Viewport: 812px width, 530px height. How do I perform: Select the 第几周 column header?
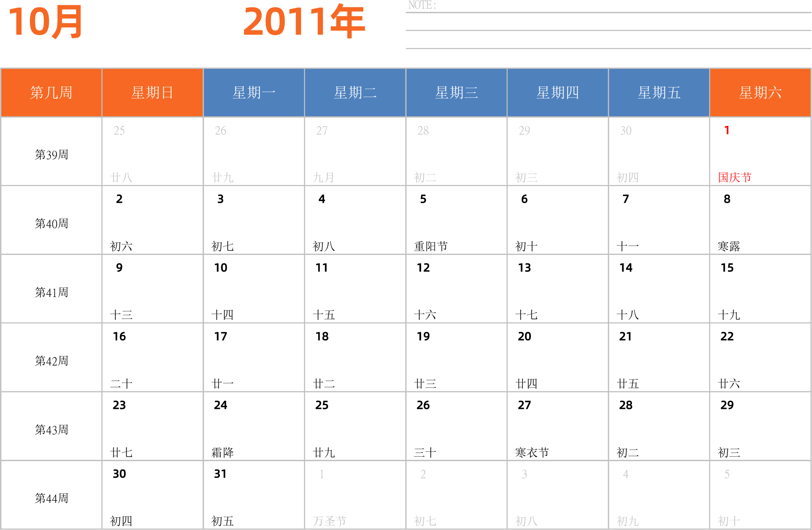(x=51, y=93)
